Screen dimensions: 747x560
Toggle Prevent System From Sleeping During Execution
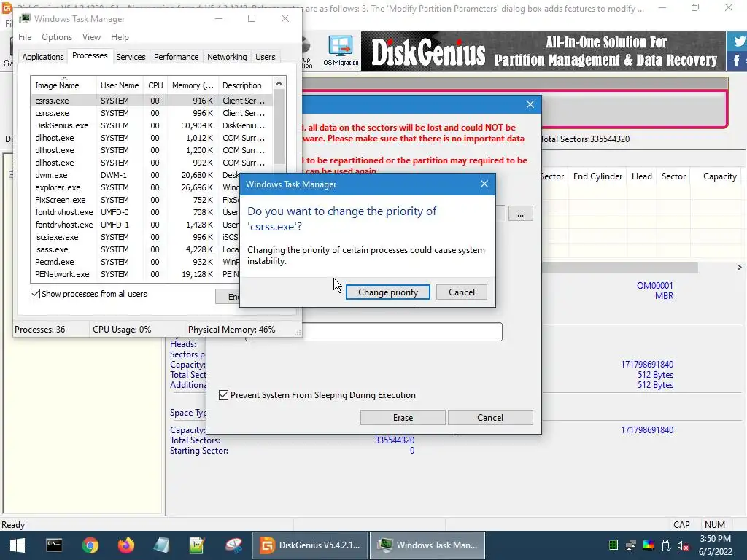[x=223, y=394]
